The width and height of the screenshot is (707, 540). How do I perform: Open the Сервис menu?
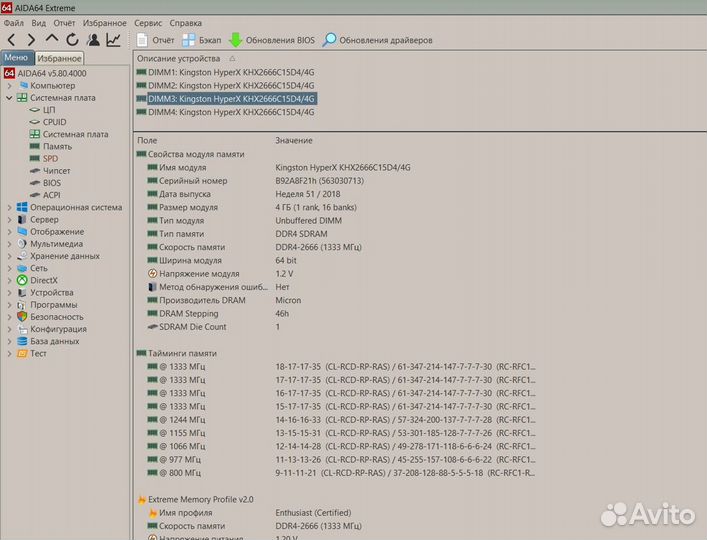coord(148,22)
